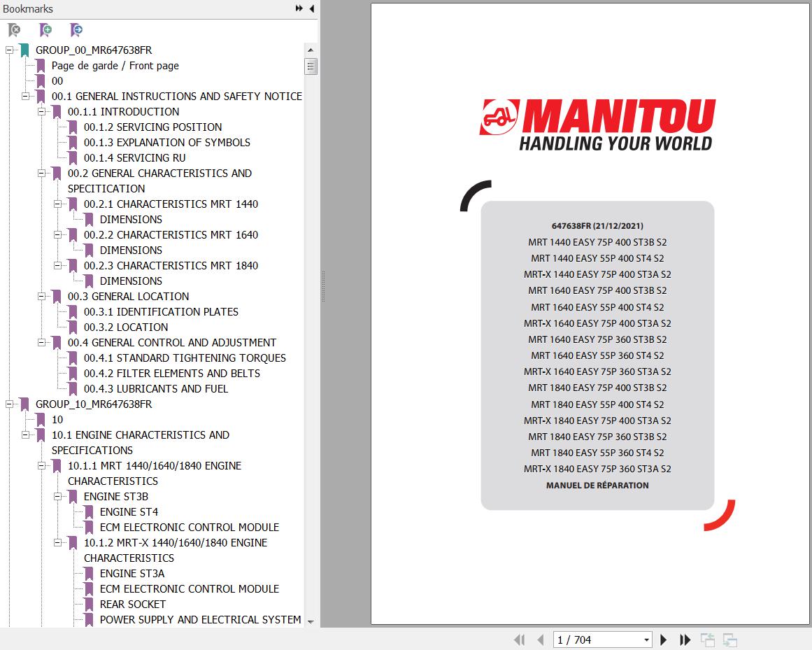Image resolution: width=812 pixels, height=650 pixels.
Task: Collapse 10.1 ENGINE CHARACTERISTICS node
Action: [x=25, y=435]
